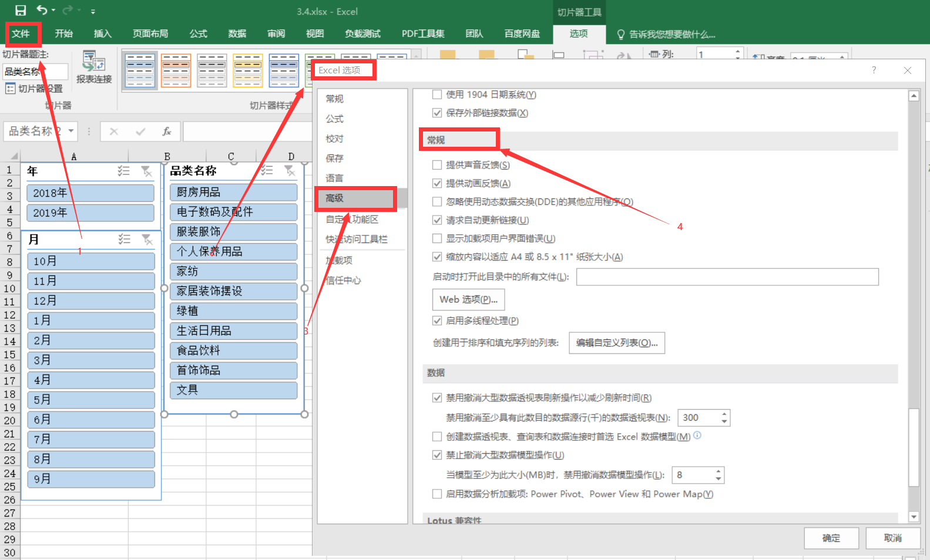Click the Web 选项 button
Image resolution: width=930 pixels, height=560 pixels.
click(x=468, y=299)
